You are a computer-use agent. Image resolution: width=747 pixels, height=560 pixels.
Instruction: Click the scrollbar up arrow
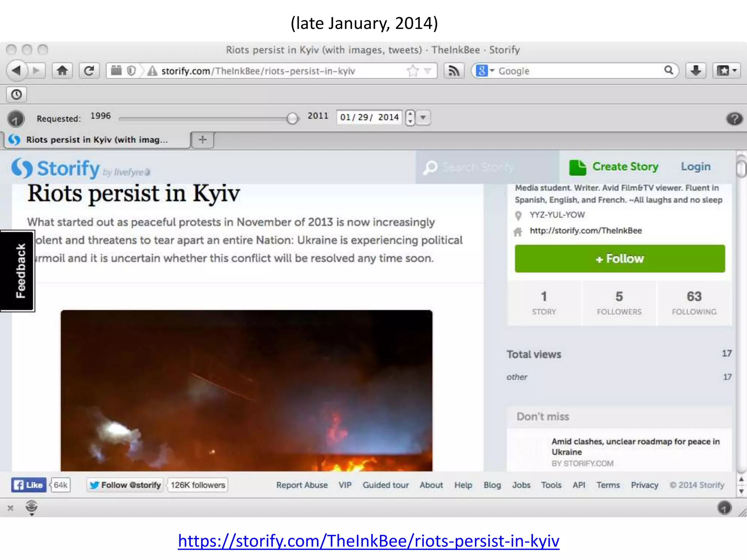(741, 479)
